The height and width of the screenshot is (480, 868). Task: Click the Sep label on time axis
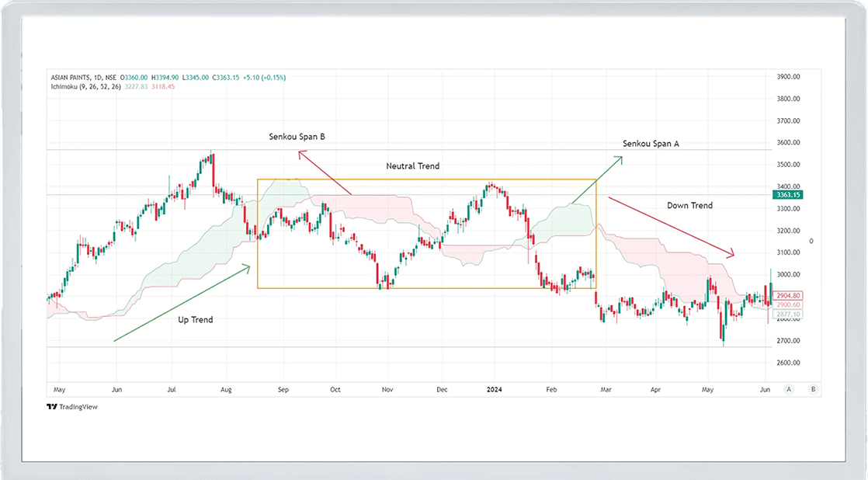[x=283, y=389]
